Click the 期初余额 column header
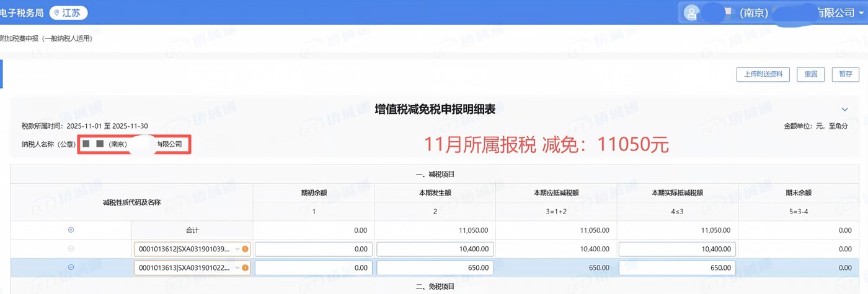This screenshot has height=294, width=868. point(314,192)
